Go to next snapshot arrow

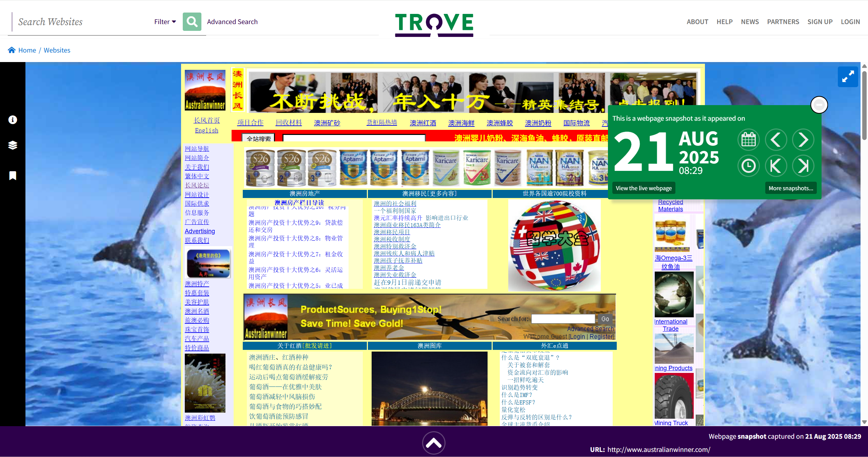(x=803, y=140)
